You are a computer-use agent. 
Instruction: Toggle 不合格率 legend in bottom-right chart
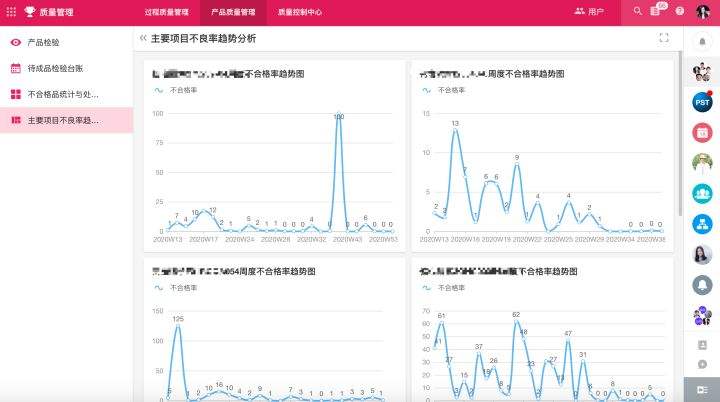pyautogui.click(x=444, y=288)
